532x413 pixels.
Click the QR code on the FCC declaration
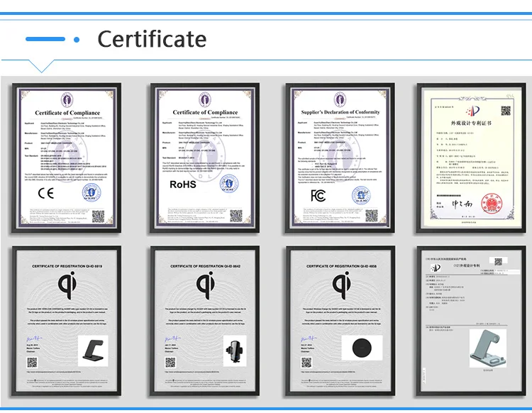(372, 216)
